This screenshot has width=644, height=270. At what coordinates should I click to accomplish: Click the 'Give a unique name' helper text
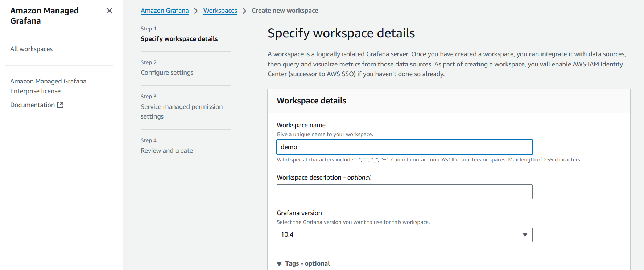tap(325, 134)
